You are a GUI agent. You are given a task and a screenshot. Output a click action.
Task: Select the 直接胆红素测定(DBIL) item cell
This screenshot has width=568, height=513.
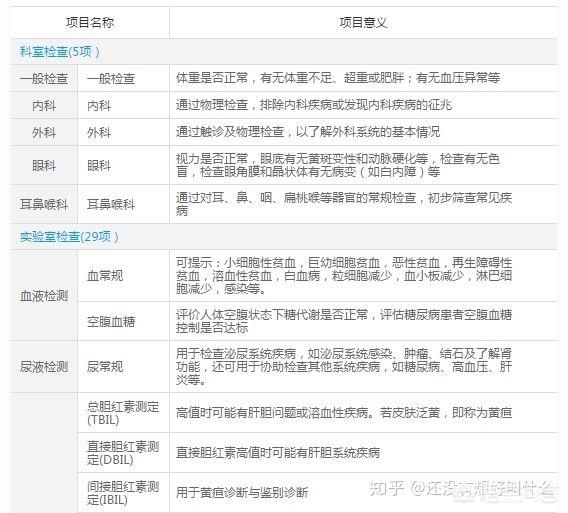(123, 452)
